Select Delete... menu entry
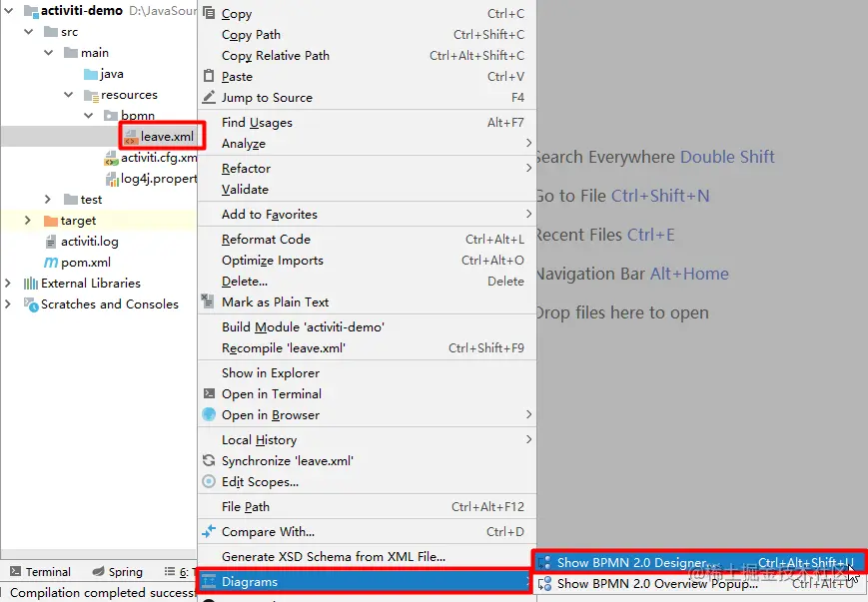This screenshot has height=602, width=868. [x=367, y=282]
